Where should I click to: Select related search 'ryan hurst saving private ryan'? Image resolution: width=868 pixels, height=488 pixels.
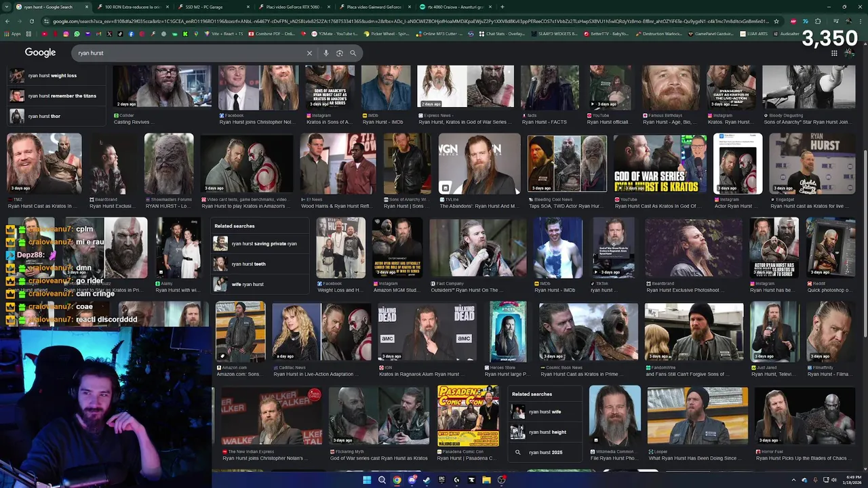pyautogui.click(x=259, y=243)
